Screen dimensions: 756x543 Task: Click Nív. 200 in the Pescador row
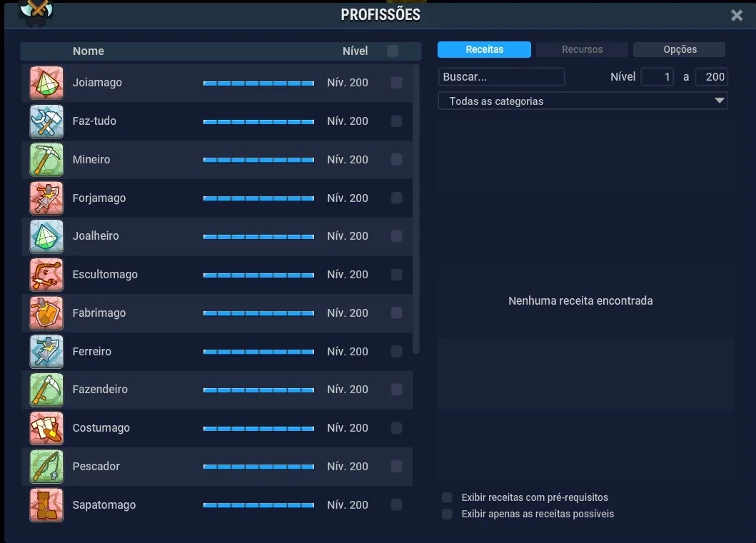pyautogui.click(x=347, y=467)
